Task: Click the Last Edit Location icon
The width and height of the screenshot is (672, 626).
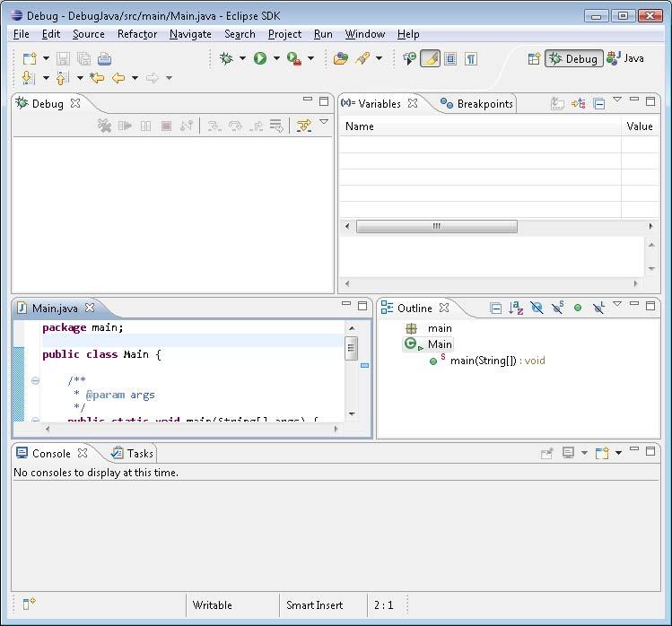Action: pos(97,78)
